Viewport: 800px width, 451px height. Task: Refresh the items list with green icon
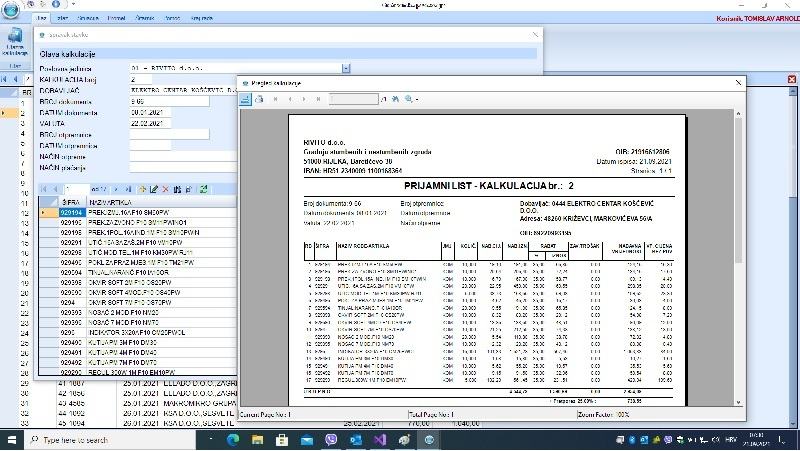[x=204, y=188]
